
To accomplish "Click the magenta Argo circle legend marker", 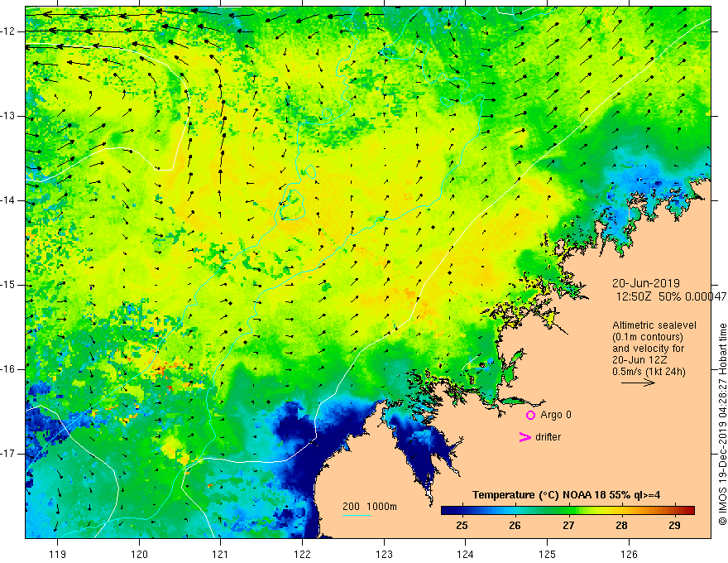I will 530,415.
